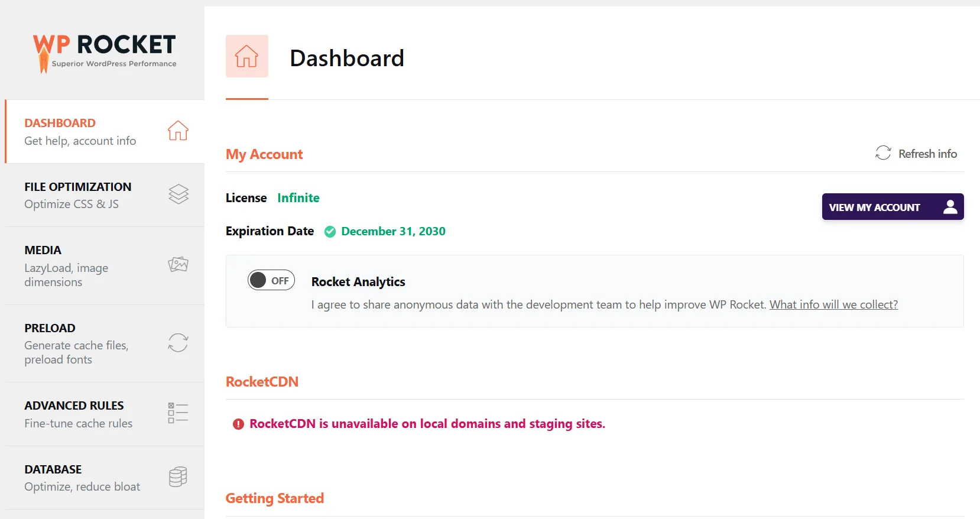This screenshot has width=980, height=519.
Task: Click the 'December 31, 2030' expiration date
Action: [393, 231]
